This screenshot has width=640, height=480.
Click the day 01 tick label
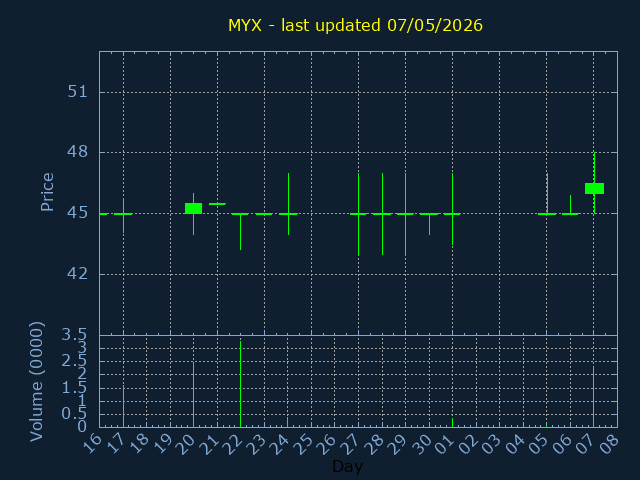click(445, 444)
